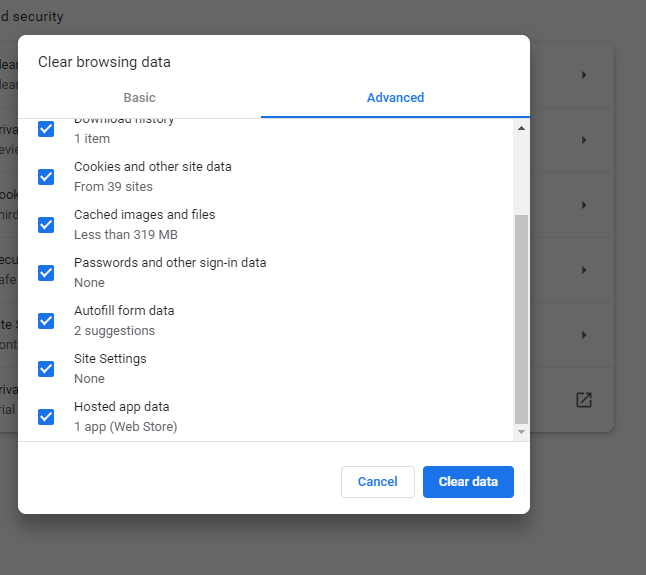
Task: Expand the third background row chevron
Action: pyautogui.click(x=584, y=205)
